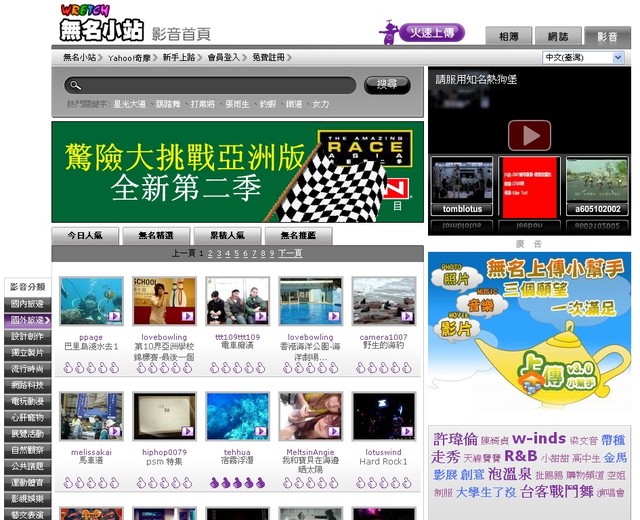Select category 運動體育 in sidebar
The image size is (640, 520).
(27, 483)
